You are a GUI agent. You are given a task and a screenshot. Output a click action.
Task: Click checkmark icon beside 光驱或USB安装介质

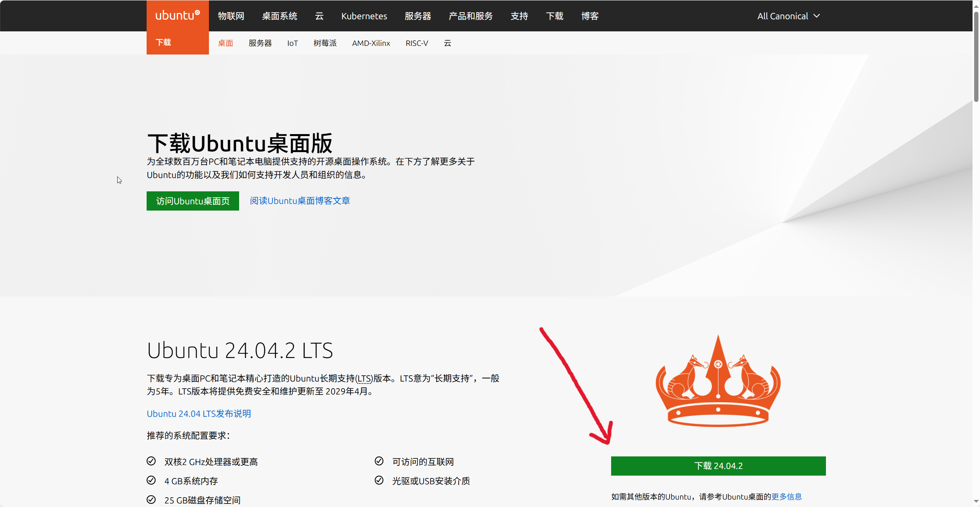pyautogui.click(x=379, y=480)
